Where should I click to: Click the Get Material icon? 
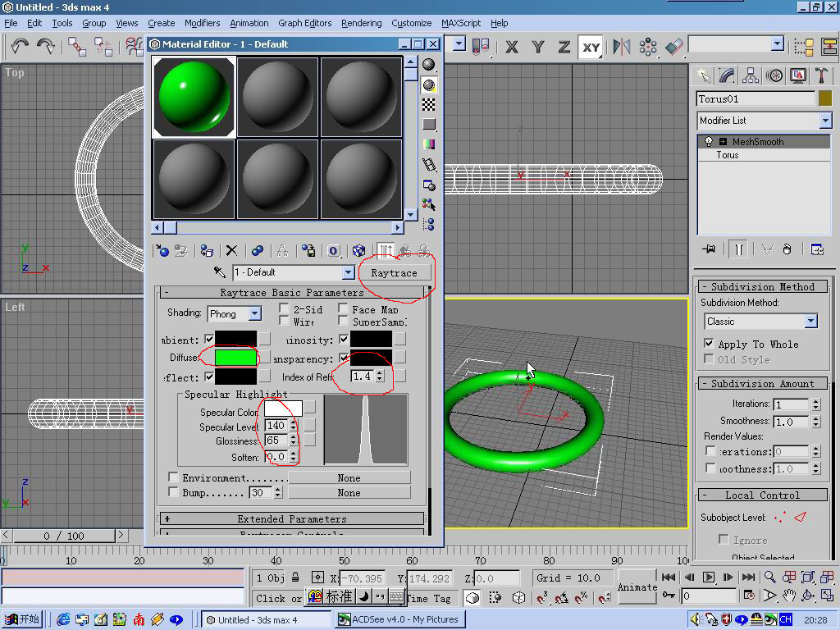click(162, 251)
